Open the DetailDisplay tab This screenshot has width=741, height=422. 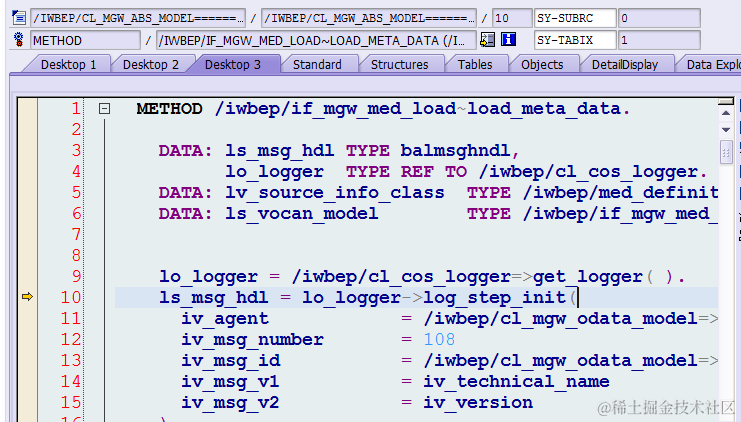coord(625,64)
